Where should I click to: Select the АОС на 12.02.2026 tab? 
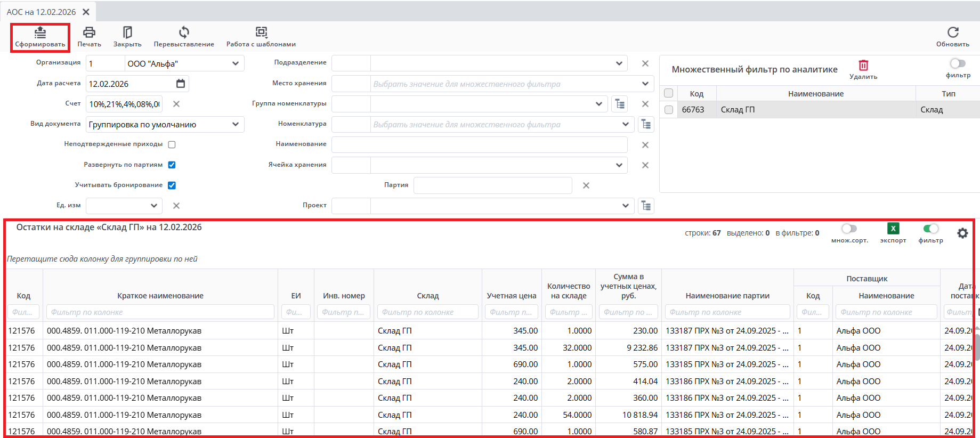coord(41,12)
